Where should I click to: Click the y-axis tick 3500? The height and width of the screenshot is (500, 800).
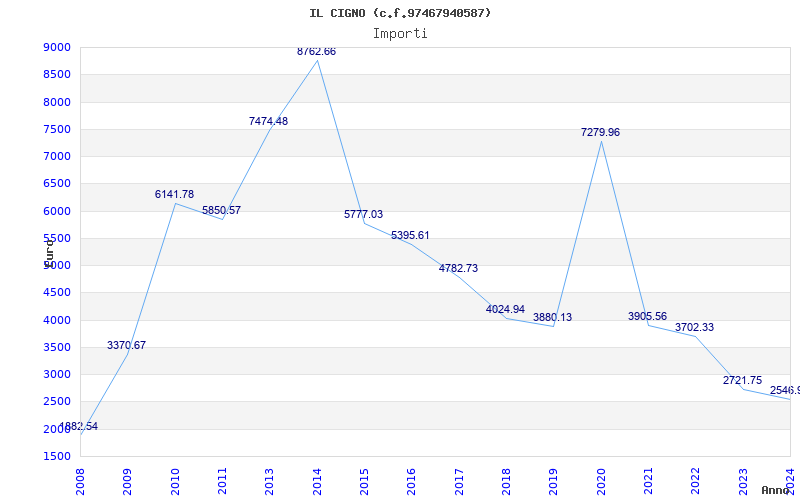pos(57,347)
